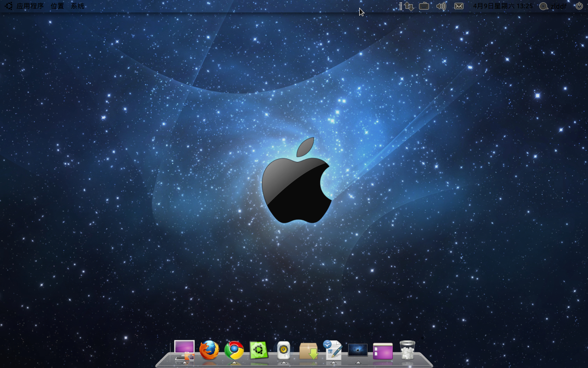The width and height of the screenshot is (588, 368).
Task: Open OpenOffice Writer document icon in dock
Action: [333, 350]
